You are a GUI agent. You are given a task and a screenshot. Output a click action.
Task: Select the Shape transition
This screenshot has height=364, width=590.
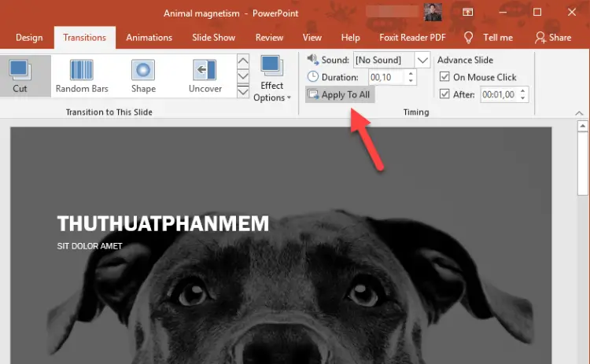click(143, 76)
